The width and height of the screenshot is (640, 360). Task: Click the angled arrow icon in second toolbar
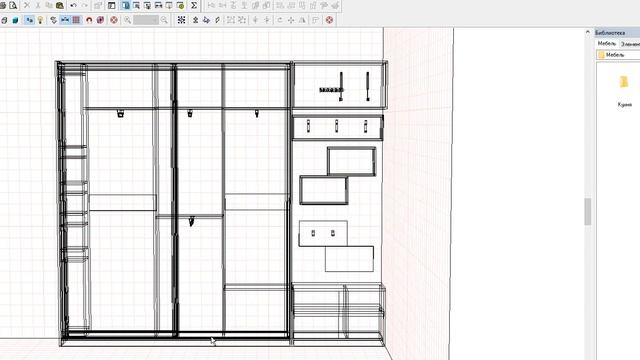(207, 20)
